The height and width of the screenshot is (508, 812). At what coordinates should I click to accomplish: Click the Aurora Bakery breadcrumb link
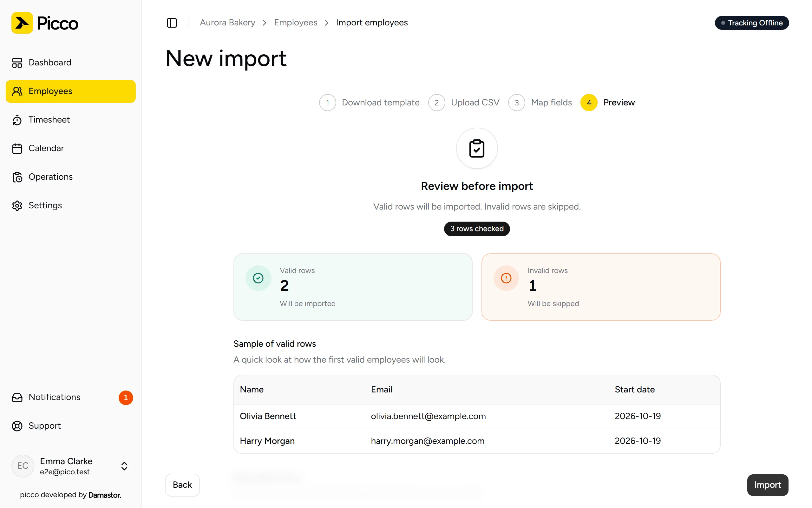[227, 23]
